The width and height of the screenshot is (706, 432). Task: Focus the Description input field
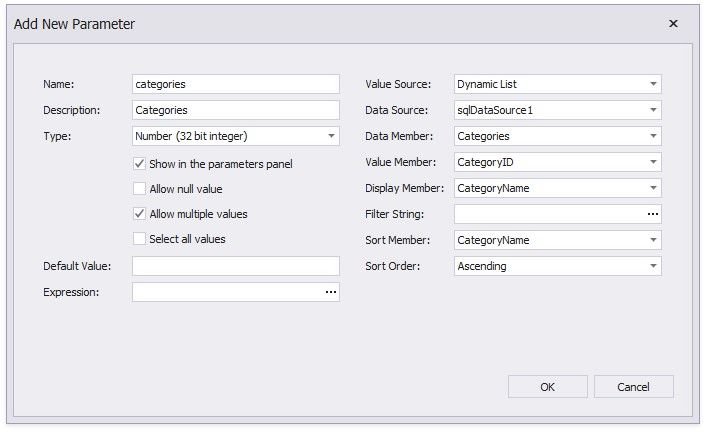235,110
